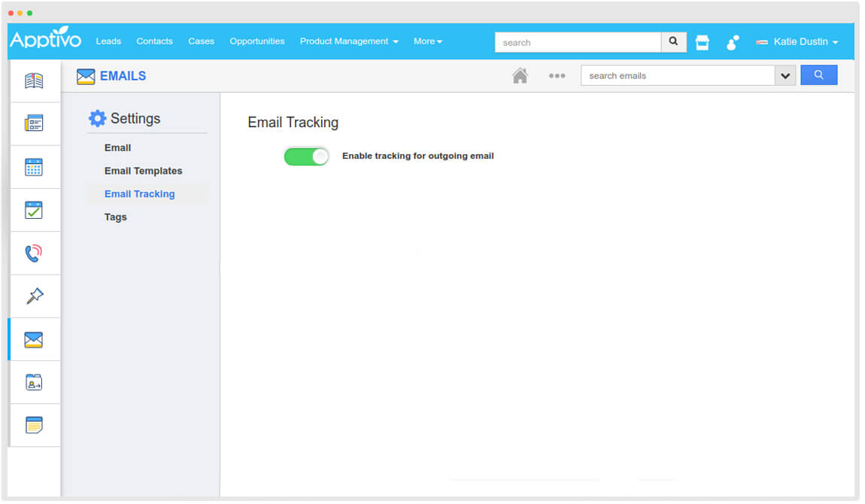The image size is (865, 504).
Task: Open the Tags settings page
Action: 115,217
